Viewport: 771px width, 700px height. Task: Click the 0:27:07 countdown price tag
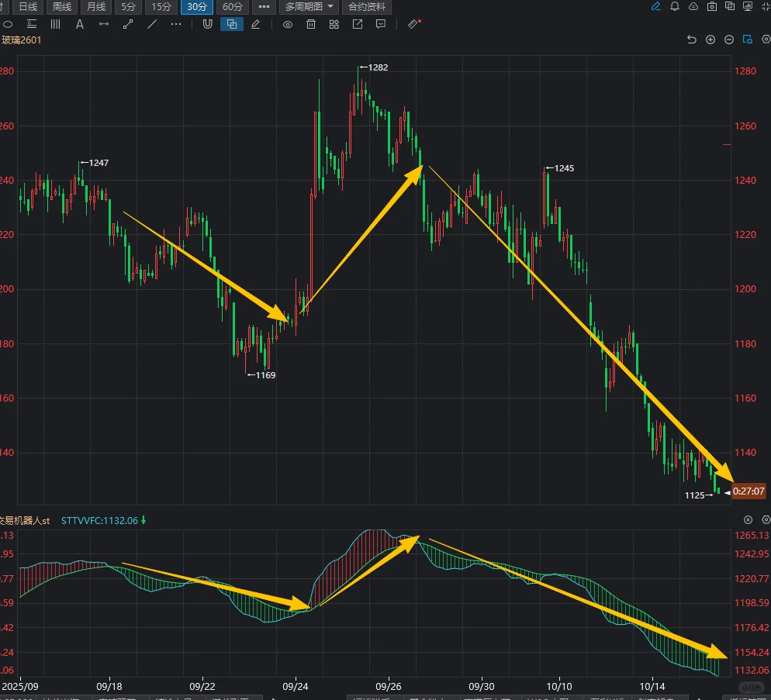(x=749, y=491)
